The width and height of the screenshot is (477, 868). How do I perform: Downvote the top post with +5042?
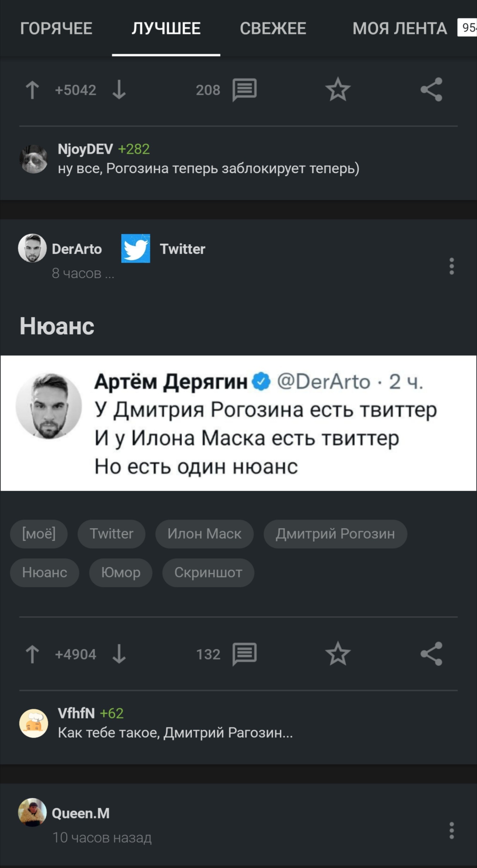point(119,90)
